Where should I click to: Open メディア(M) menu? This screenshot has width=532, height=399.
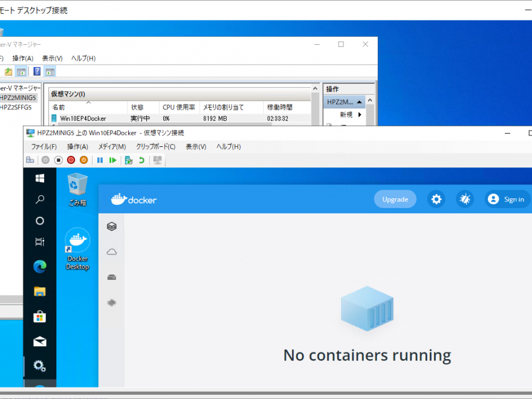click(x=112, y=146)
